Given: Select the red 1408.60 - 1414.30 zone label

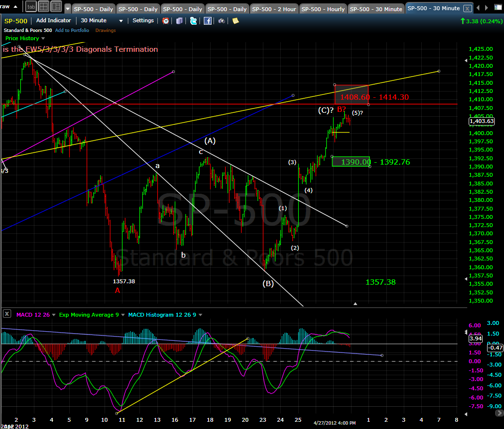Looking at the screenshot, I should point(374,97).
